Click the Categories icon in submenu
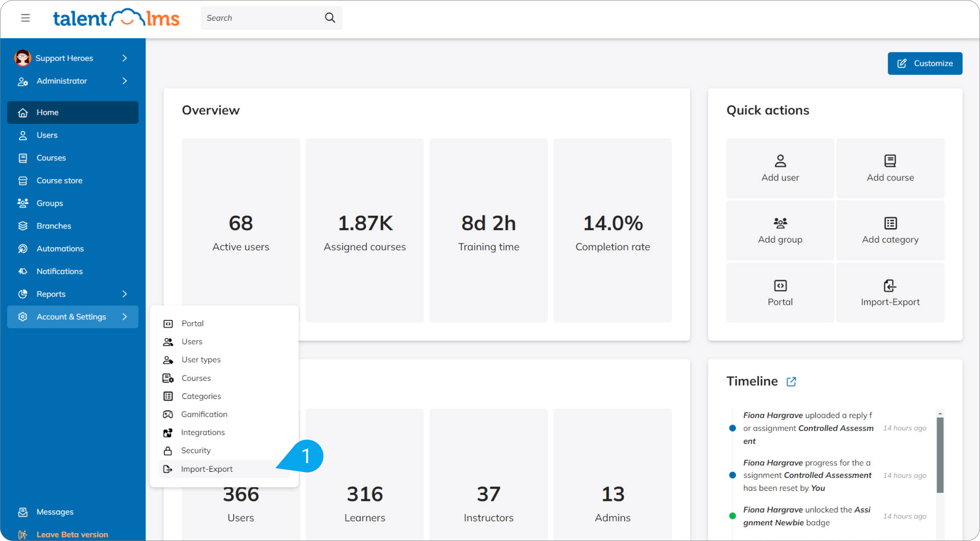 point(168,396)
